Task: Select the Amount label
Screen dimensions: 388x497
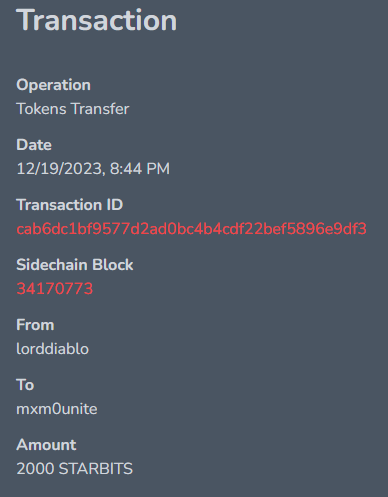Action: pos(46,445)
